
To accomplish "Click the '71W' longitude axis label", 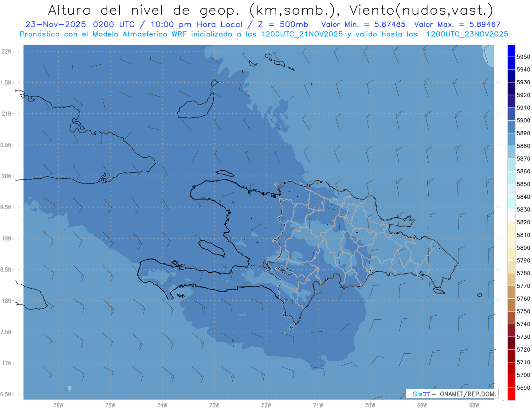I will [x=318, y=405].
